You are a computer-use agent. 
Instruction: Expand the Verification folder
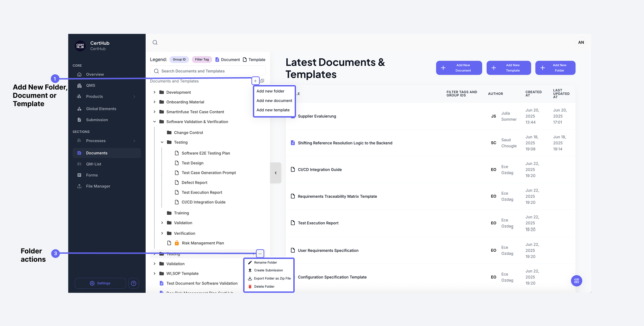162,233
